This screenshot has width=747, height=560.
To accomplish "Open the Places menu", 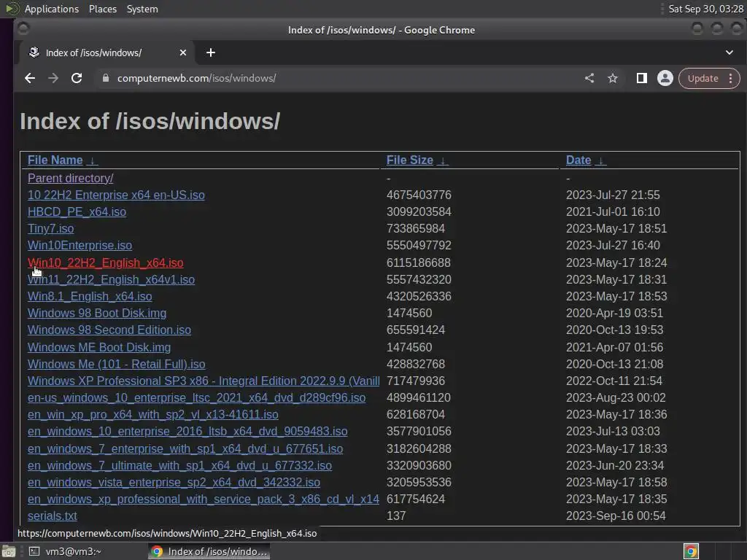I will coord(103,9).
